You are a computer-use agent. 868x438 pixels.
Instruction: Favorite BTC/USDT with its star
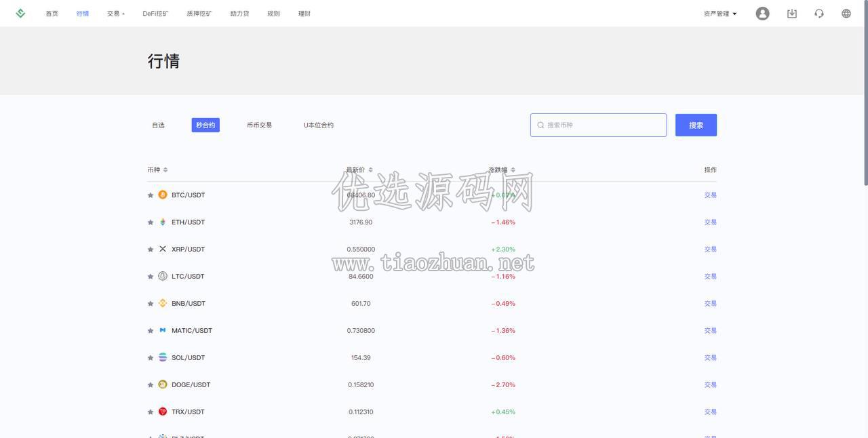(151, 195)
